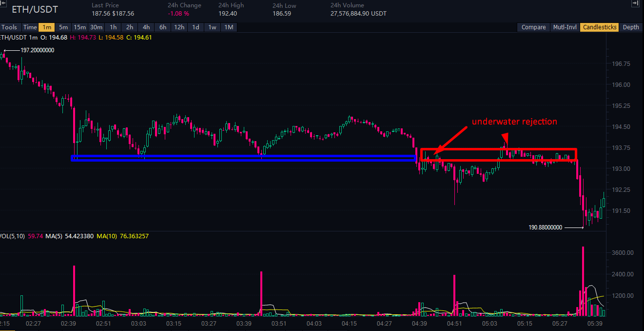Switch to the 1d timeframe
644x331 pixels.
click(195, 27)
